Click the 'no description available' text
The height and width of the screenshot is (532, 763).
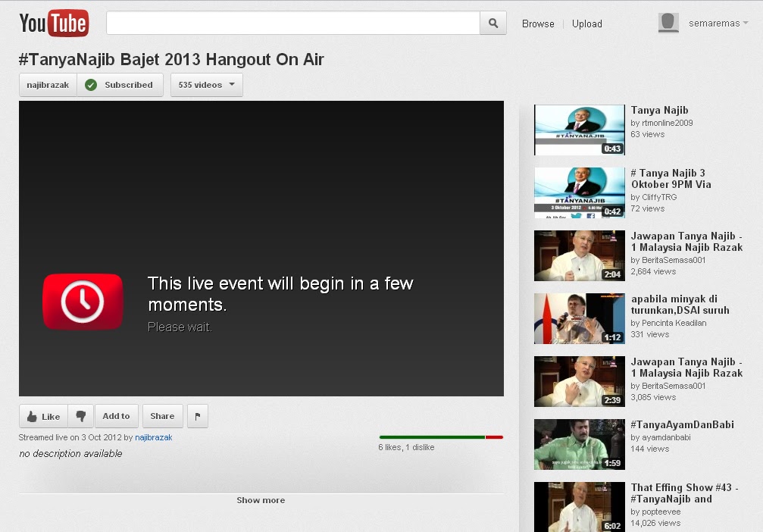coord(70,454)
